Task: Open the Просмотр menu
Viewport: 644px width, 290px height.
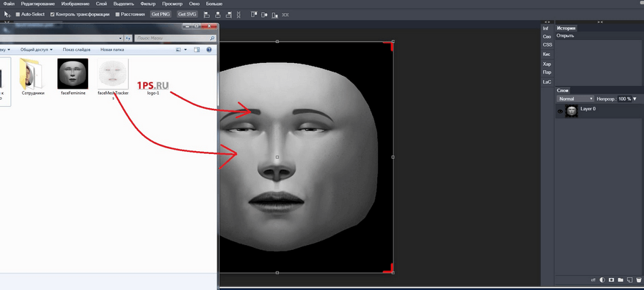Action: point(172,4)
